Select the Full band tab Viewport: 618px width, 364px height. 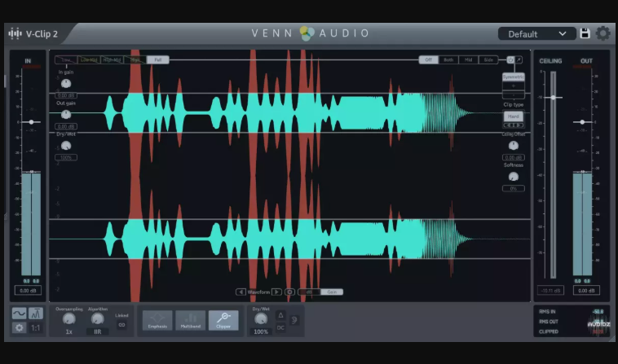(x=157, y=59)
